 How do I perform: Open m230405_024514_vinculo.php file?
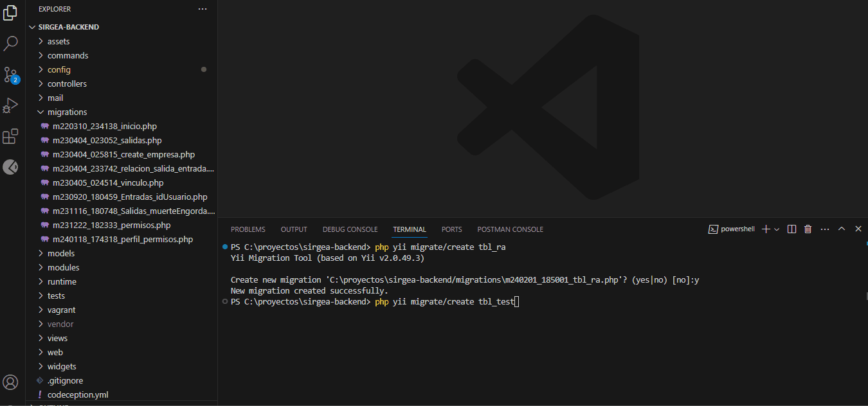[x=122, y=182]
